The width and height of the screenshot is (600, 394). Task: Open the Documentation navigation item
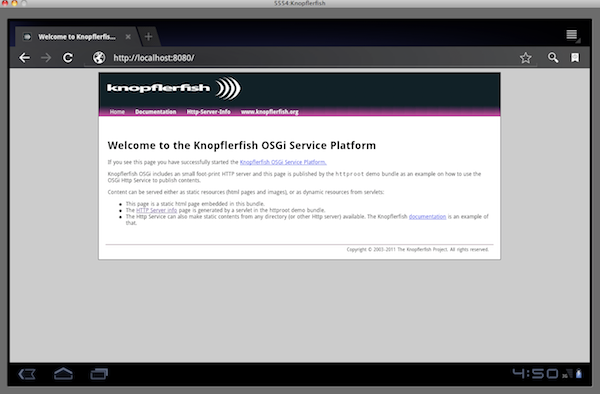[155, 112]
